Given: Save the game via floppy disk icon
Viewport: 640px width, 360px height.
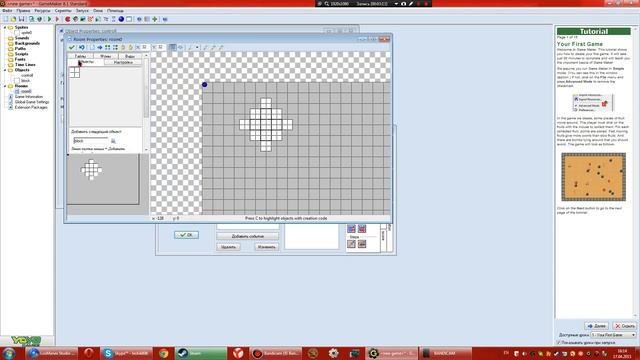Looking at the screenshot, I should [22, 19].
